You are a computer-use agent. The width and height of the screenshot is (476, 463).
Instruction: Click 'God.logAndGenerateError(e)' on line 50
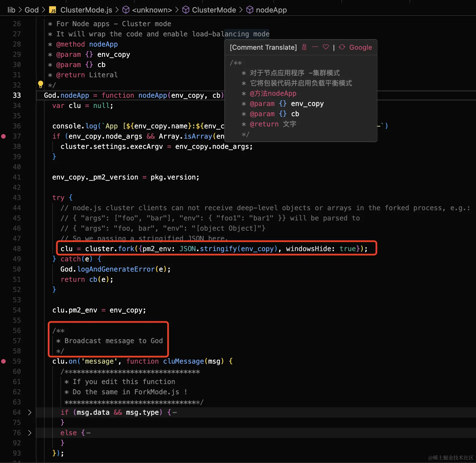point(114,269)
